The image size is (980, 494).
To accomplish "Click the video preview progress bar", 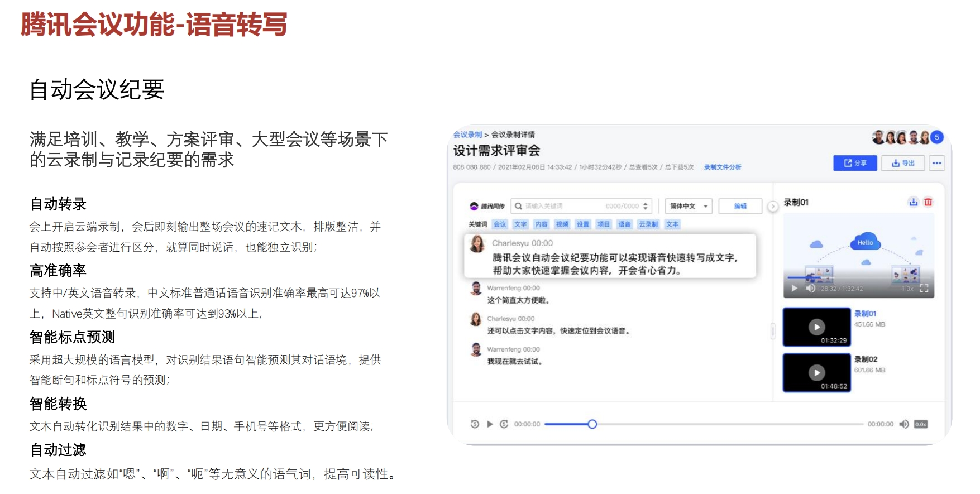I will 859,277.
